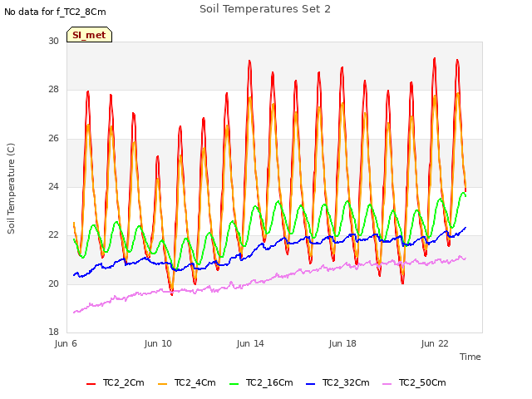Image resolution: width=532 pixels, height=399 pixels.
Task: Select the chart title Soil Temperatures Set 2
Action: (x=265, y=9)
